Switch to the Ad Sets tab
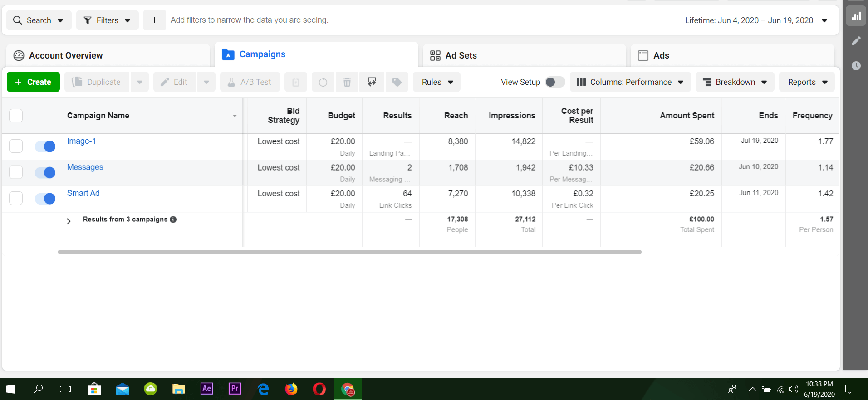The width and height of the screenshot is (868, 400). pyautogui.click(x=524, y=55)
